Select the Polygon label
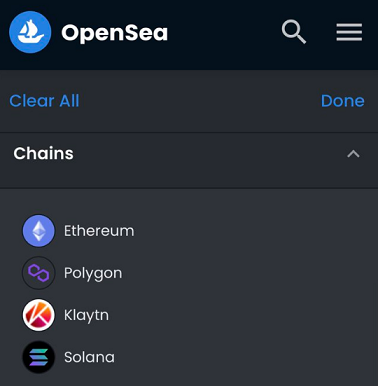Image resolution: width=378 pixels, height=386 pixels. (93, 273)
